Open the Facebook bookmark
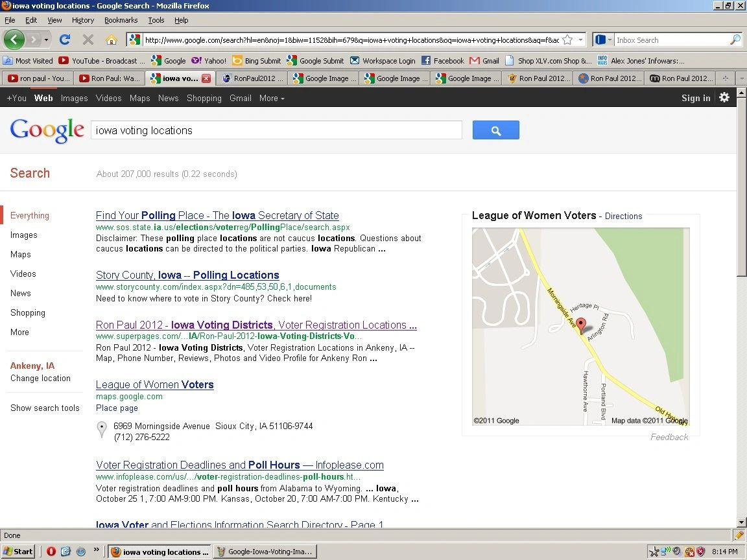Viewport: 747px width, 560px height. (443, 60)
